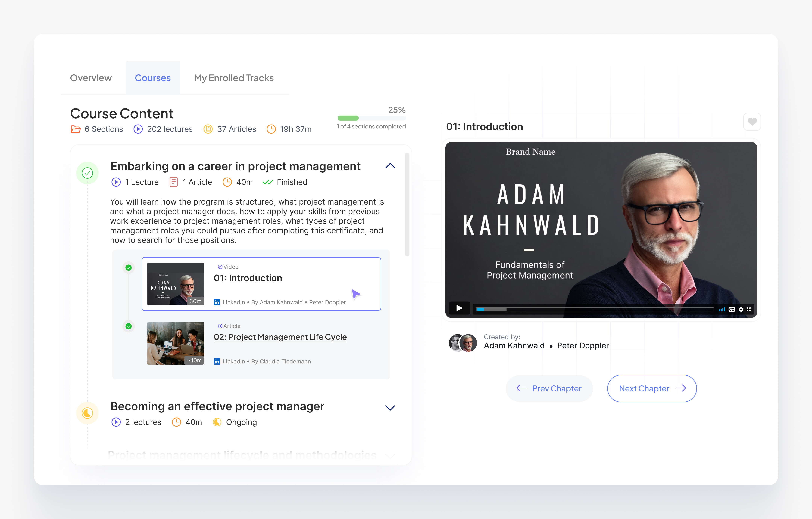Image resolution: width=812 pixels, height=519 pixels.
Task: Click the Course Content heading
Action: coord(122,113)
